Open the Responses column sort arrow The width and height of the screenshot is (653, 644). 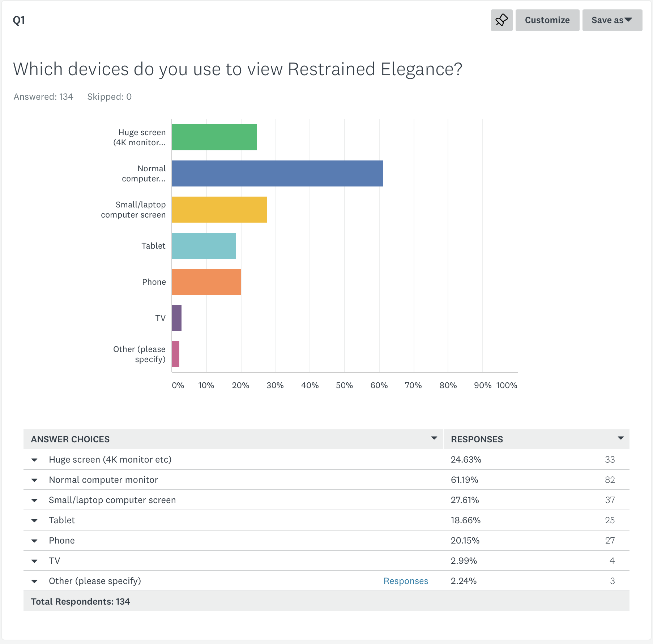[621, 438]
